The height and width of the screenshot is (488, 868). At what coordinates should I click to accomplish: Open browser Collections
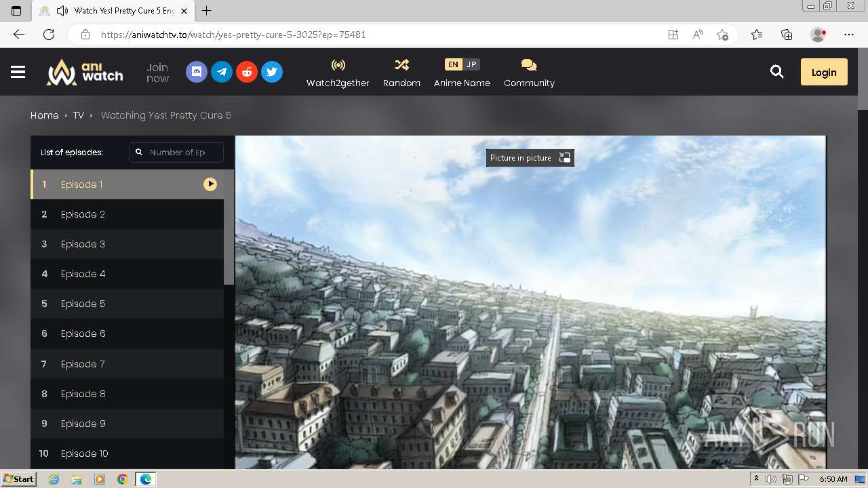pos(787,35)
